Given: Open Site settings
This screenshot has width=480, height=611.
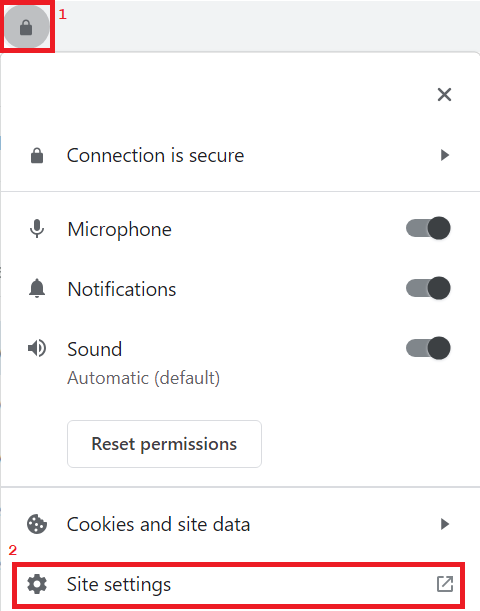Looking at the screenshot, I should coord(238,585).
